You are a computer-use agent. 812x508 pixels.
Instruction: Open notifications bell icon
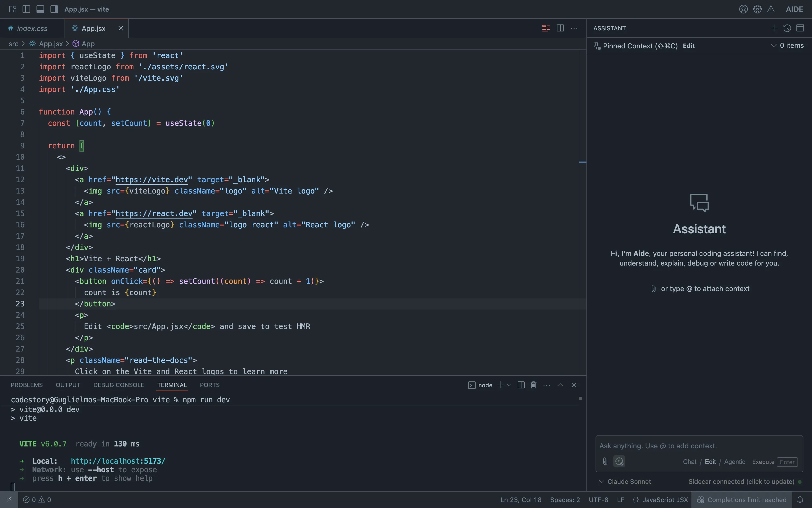coord(800,500)
